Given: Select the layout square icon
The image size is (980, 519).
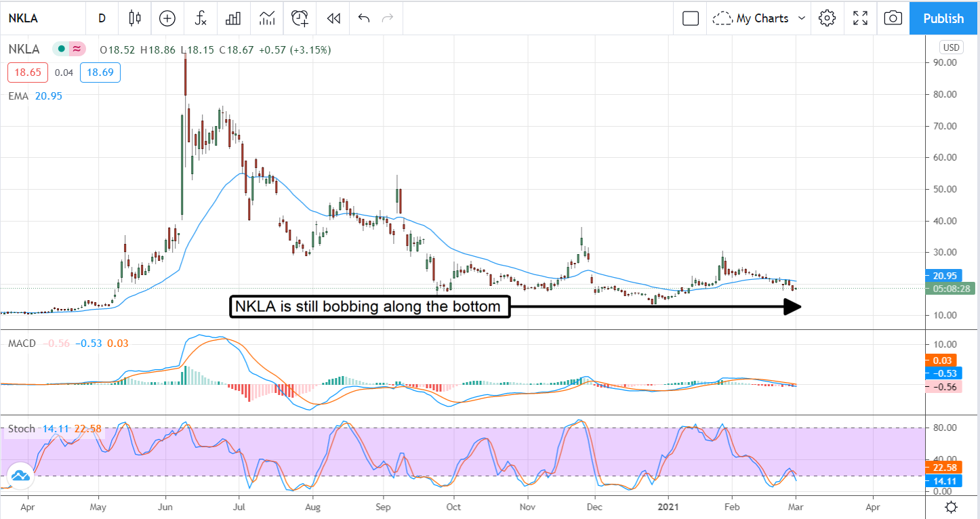Looking at the screenshot, I should (691, 18).
